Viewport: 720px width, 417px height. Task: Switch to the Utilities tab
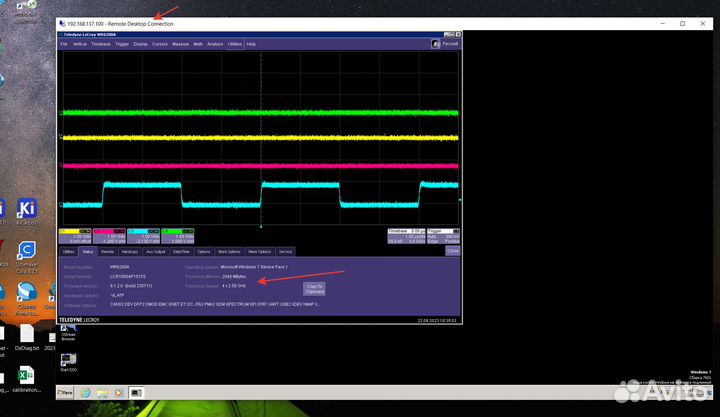tap(68, 252)
